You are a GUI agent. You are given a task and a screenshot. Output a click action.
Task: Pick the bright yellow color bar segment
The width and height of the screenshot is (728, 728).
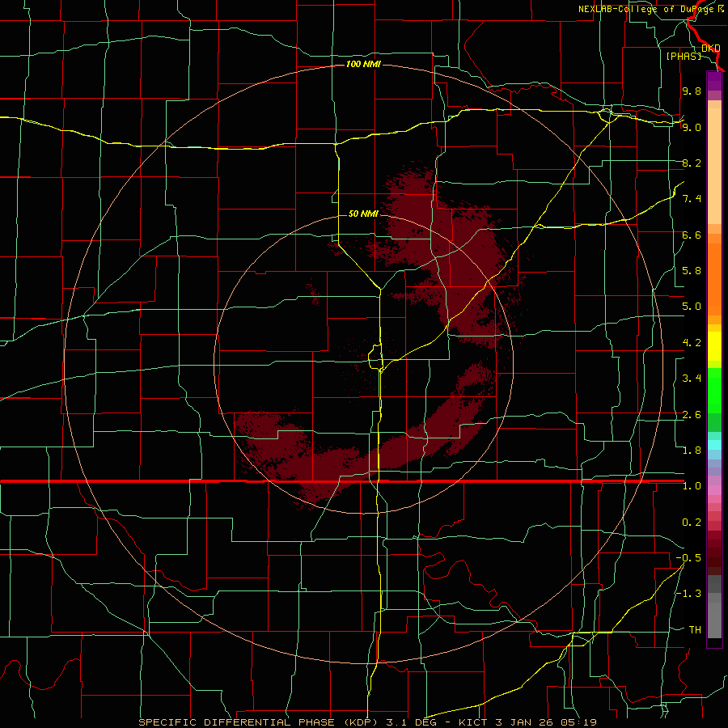click(714, 346)
